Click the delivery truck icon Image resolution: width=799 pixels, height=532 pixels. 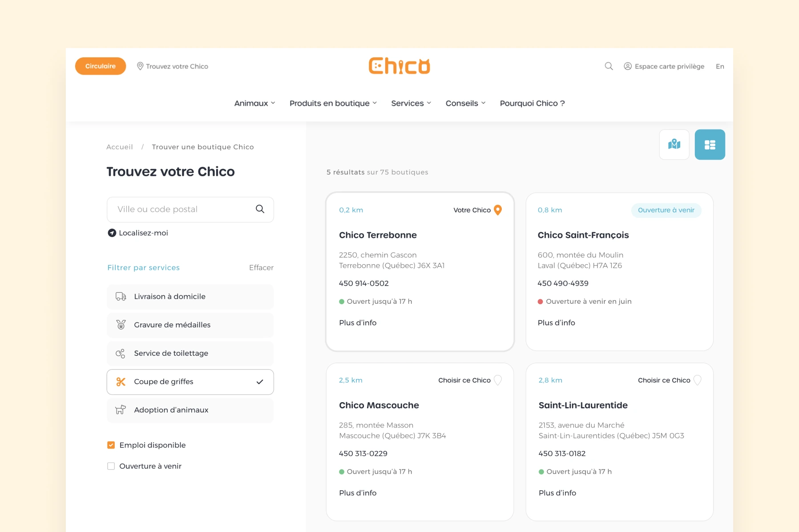pyautogui.click(x=121, y=297)
